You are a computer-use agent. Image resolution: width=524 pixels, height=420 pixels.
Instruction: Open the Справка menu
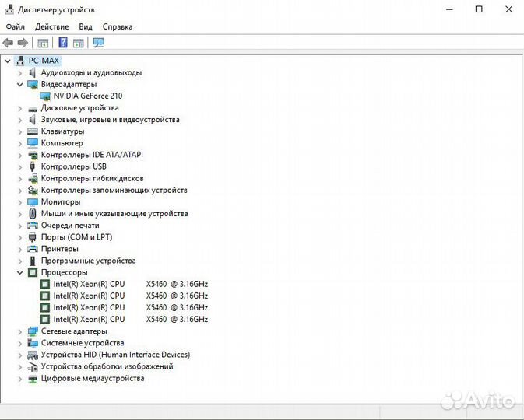point(118,26)
